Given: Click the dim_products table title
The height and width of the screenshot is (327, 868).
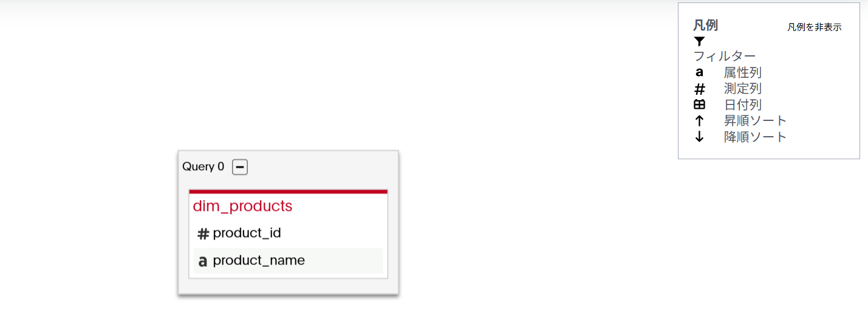Looking at the screenshot, I should click(x=242, y=206).
